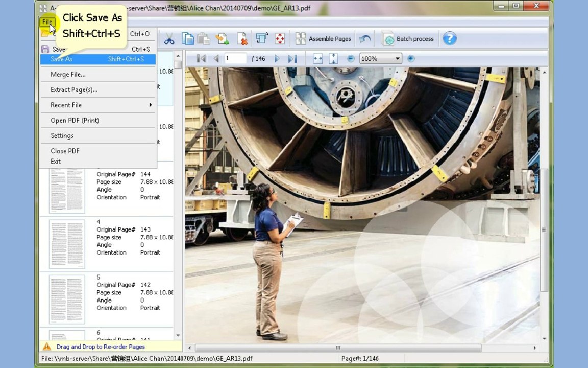Viewport: 588px width, 368px height.
Task: Click the Delete page icon
Action: (242, 39)
